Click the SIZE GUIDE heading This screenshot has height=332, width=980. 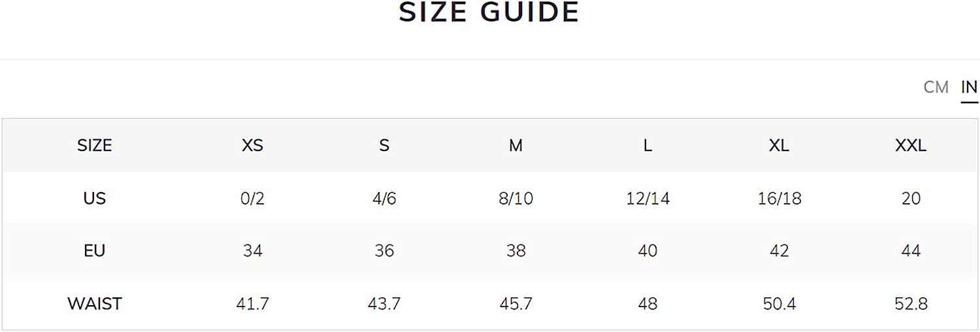click(489, 13)
